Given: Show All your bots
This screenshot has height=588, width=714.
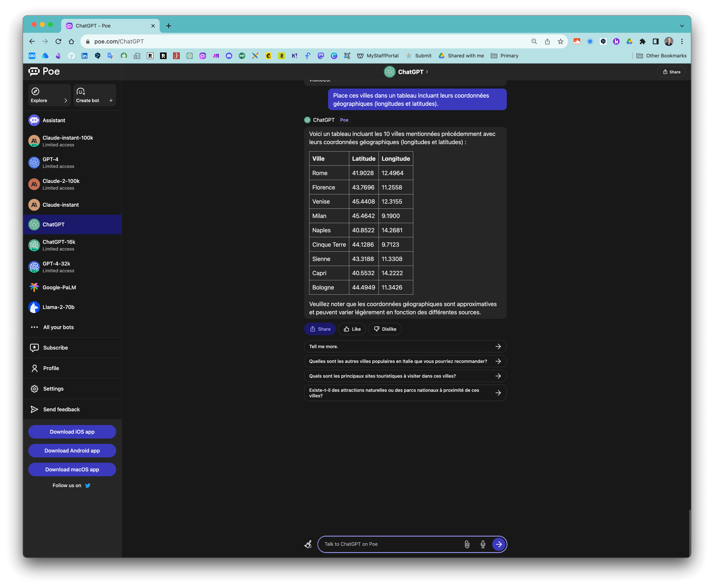Looking at the screenshot, I should click(72, 327).
